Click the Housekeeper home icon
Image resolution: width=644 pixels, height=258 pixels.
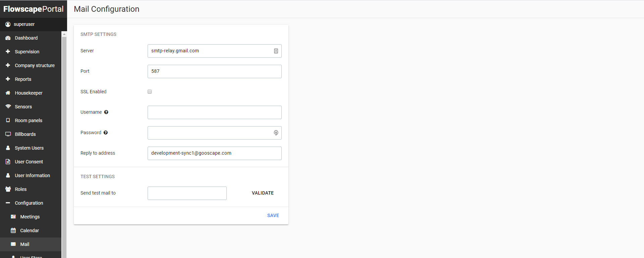point(8,93)
